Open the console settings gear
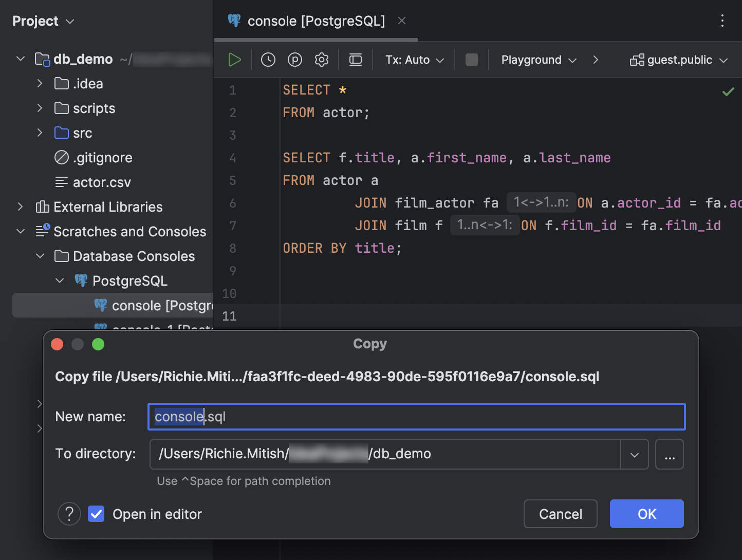This screenshot has width=742, height=560. point(321,60)
